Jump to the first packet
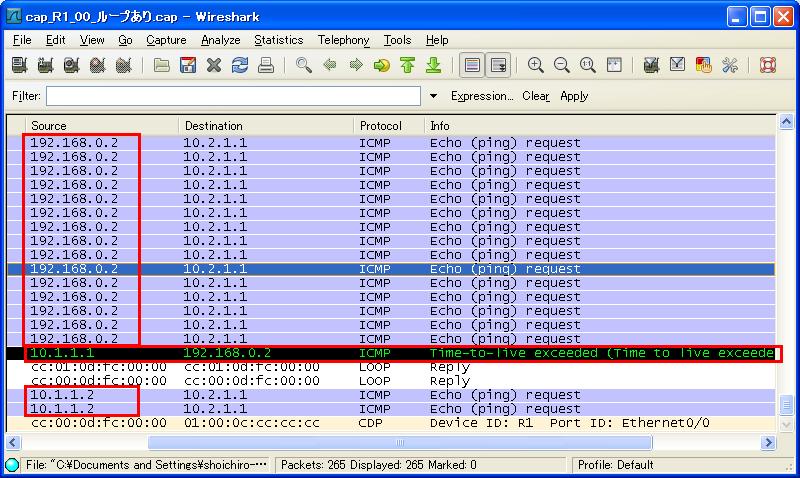The image size is (800, 478). pos(408,65)
